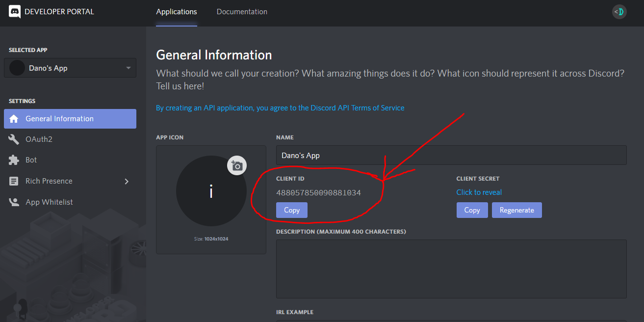Open the Dano's App selector dropdown
Screen dimensions: 644x322
pyautogui.click(x=70, y=68)
